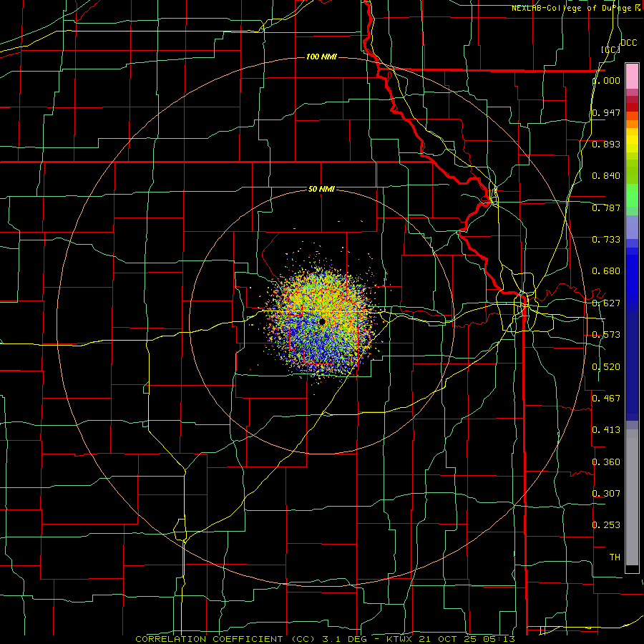Select the 0.947 legend value
Screen dimensions: 644x644
coord(606,112)
